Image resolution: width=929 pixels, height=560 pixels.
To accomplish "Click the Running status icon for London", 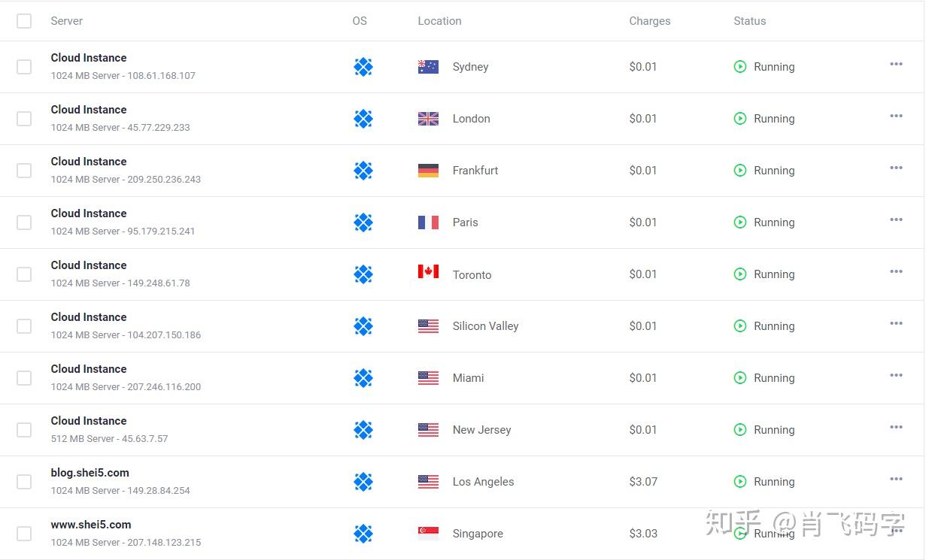I will 740,119.
